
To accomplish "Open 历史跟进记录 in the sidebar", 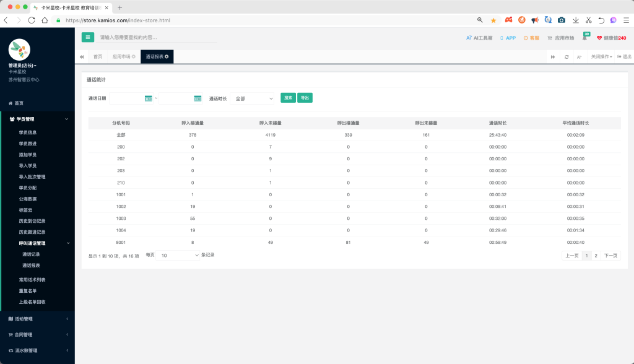I will point(32,232).
